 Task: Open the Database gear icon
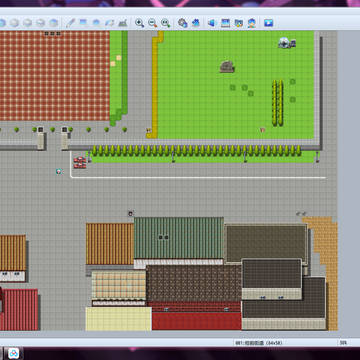click(182, 23)
